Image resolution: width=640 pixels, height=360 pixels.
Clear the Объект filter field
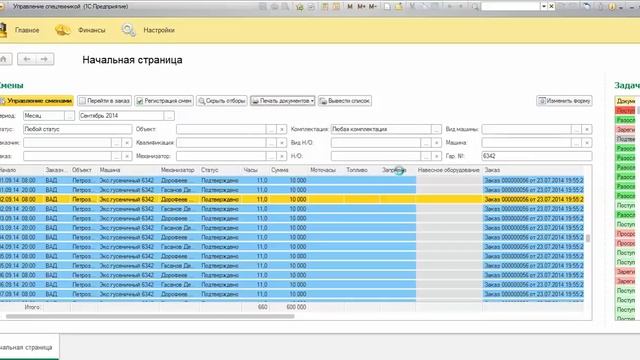(x=281, y=129)
